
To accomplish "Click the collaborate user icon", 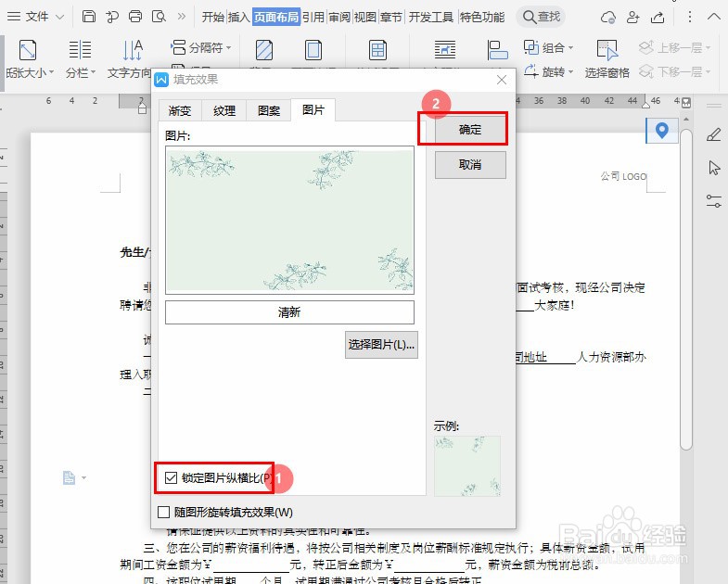I will coord(632,18).
